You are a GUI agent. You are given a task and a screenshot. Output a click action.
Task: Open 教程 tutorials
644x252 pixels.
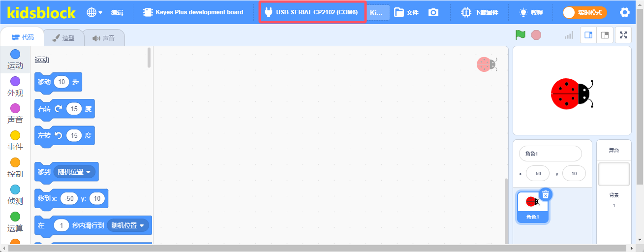tap(531, 12)
